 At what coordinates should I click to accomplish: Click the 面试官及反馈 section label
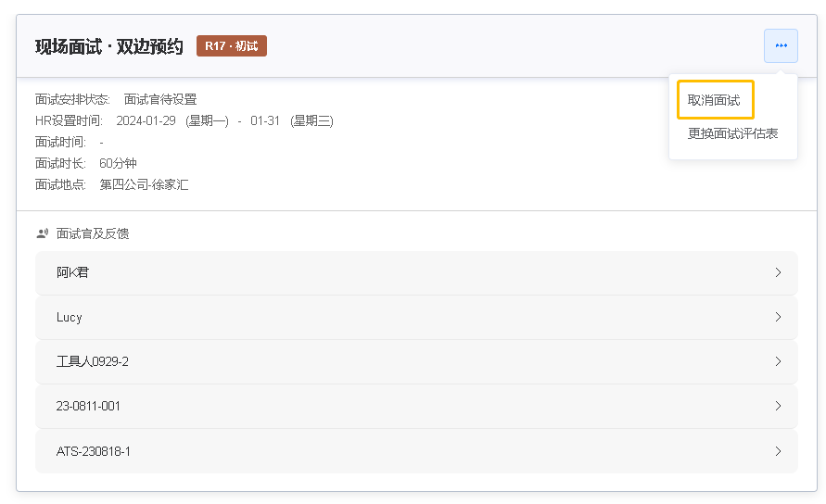(93, 233)
